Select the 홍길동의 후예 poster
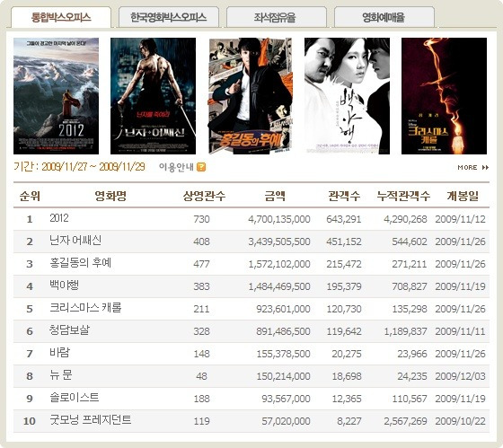 pyautogui.click(x=251, y=96)
